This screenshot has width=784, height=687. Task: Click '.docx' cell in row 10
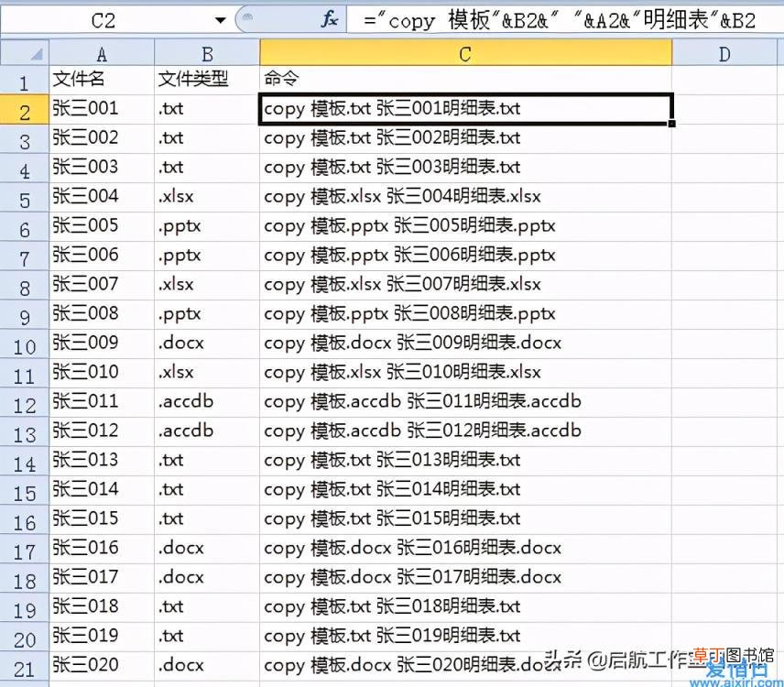click(207, 343)
